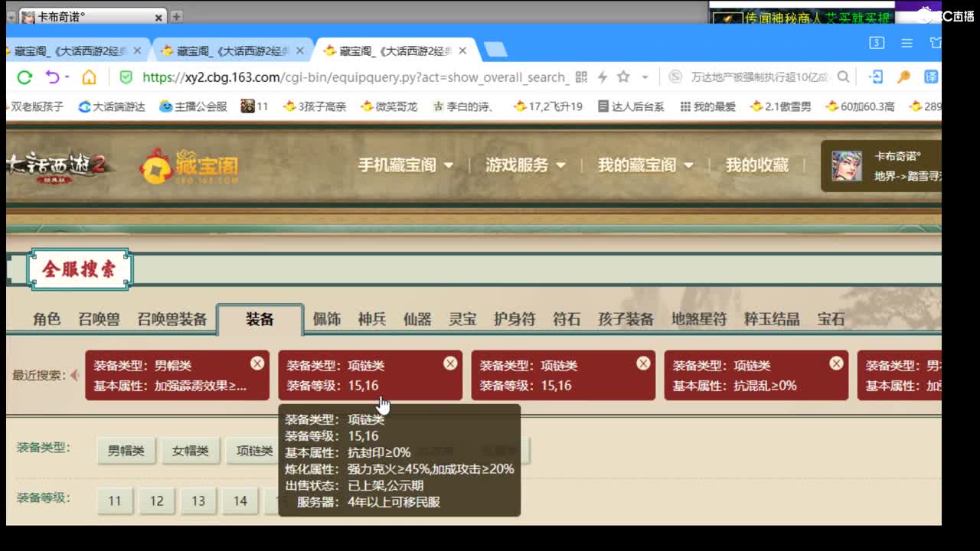Click the Sogou search engine icon

(x=675, y=77)
